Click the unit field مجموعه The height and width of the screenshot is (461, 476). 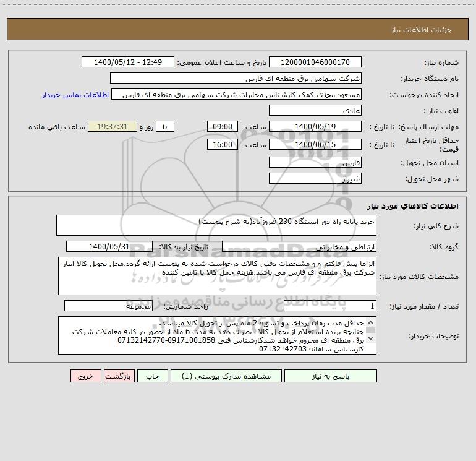(108, 306)
